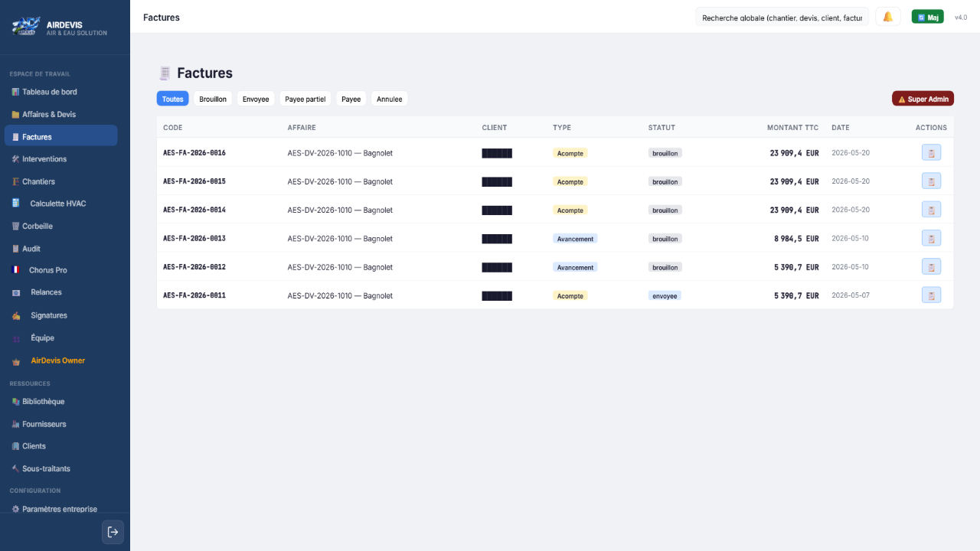The width and height of the screenshot is (980, 551).
Task: Click Acompte badge on invoice 0011 row
Action: [x=570, y=295]
